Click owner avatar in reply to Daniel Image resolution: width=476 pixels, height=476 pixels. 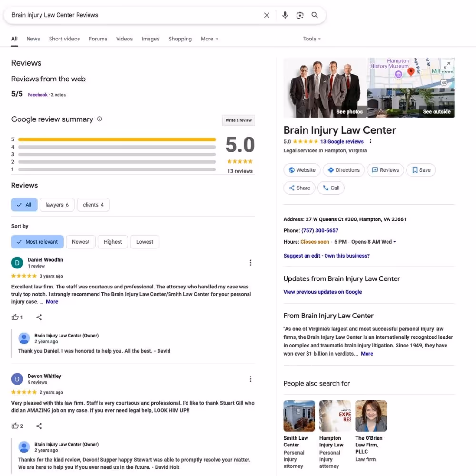click(24, 338)
